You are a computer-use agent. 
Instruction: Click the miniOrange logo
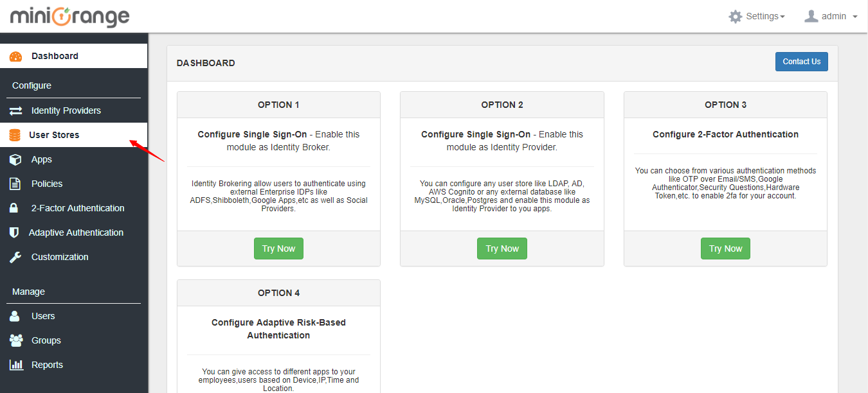coord(69,16)
